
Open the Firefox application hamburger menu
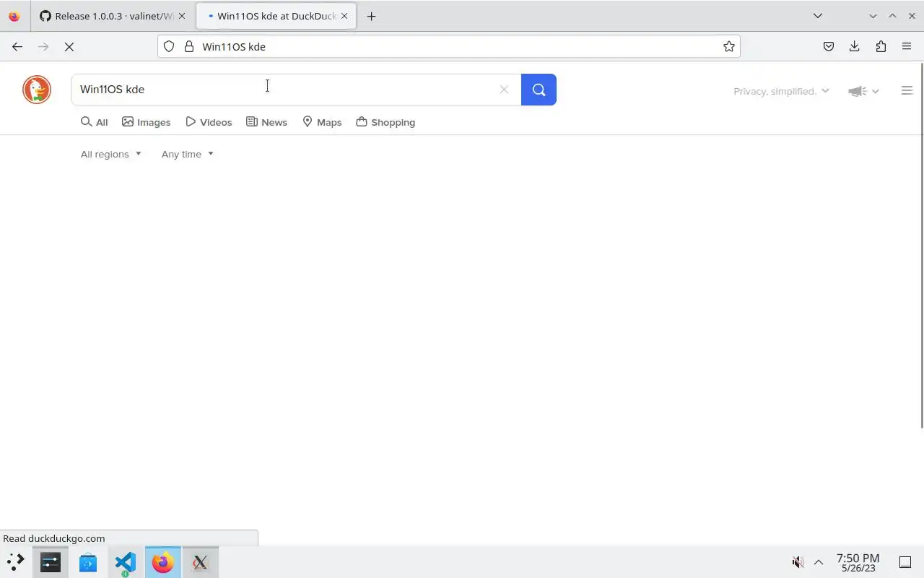(907, 46)
